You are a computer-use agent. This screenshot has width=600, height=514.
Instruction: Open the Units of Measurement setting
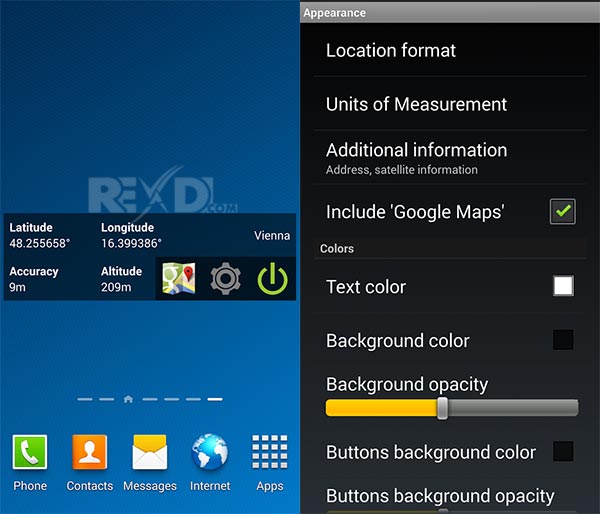pyautogui.click(x=450, y=104)
